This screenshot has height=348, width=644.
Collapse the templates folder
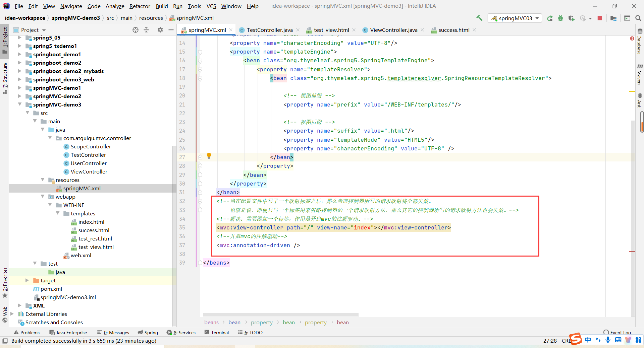point(58,213)
